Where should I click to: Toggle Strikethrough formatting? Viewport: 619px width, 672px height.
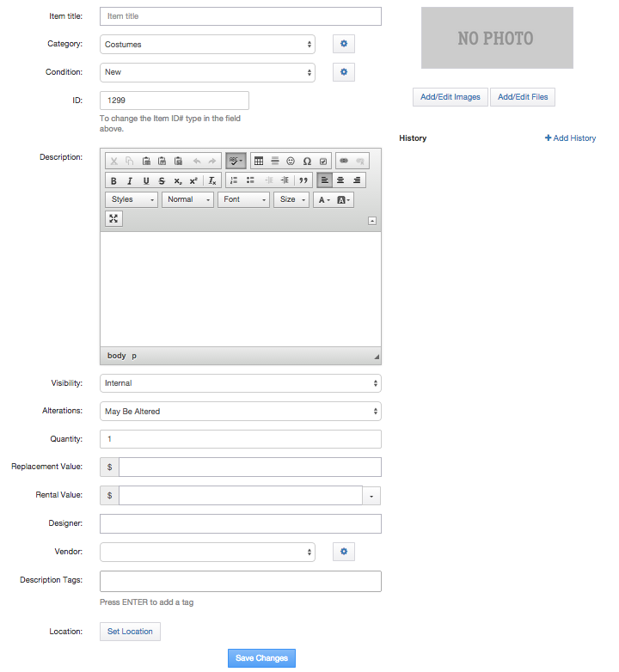[x=162, y=180]
